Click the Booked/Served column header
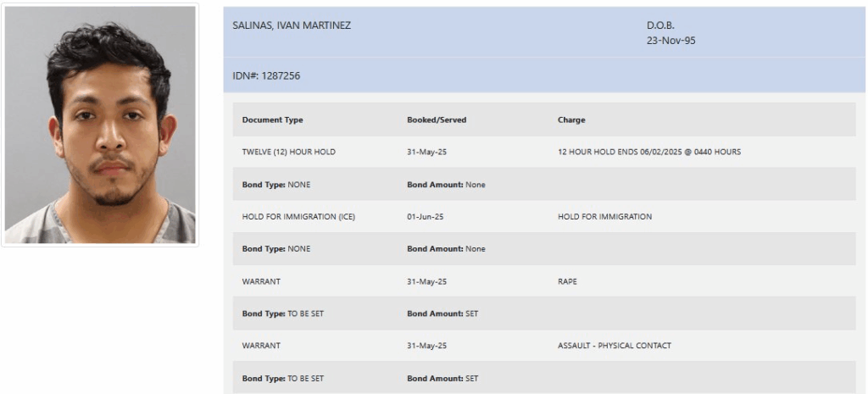Viewport: 868px width, 394px height. tap(437, 120)
